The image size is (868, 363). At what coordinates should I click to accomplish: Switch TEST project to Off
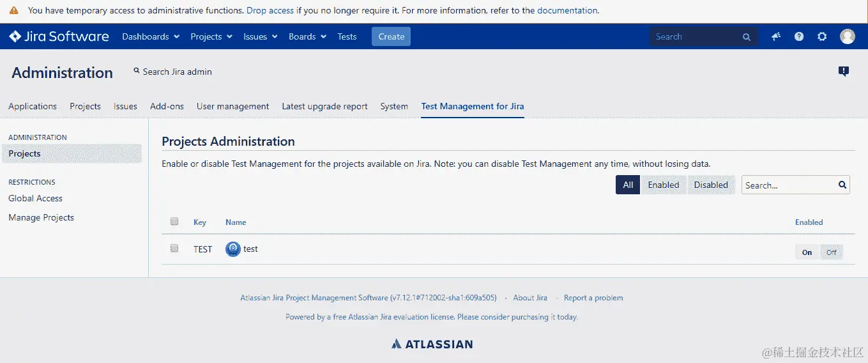[832, 252]
